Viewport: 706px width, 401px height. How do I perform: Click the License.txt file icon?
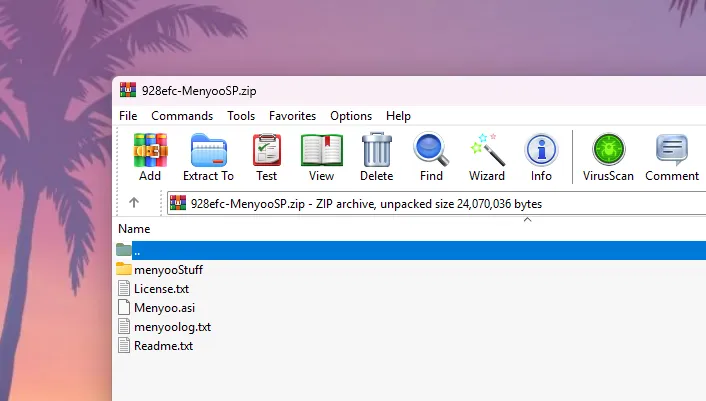(x=124, y=288)
